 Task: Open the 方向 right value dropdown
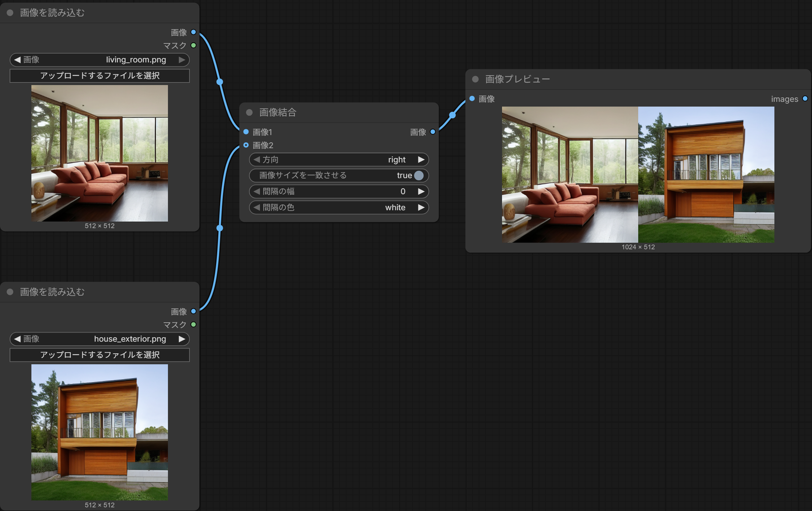click(339, 160)
